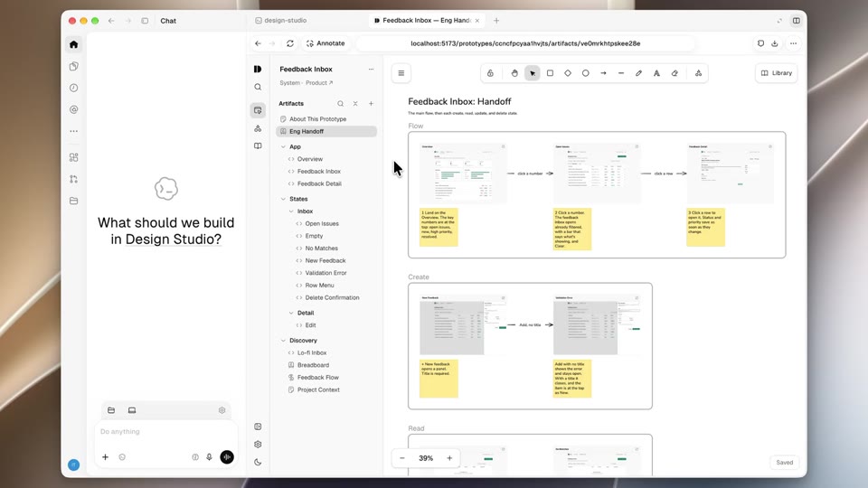Open Feedback Inbox more options menu

tap(371, 70)
